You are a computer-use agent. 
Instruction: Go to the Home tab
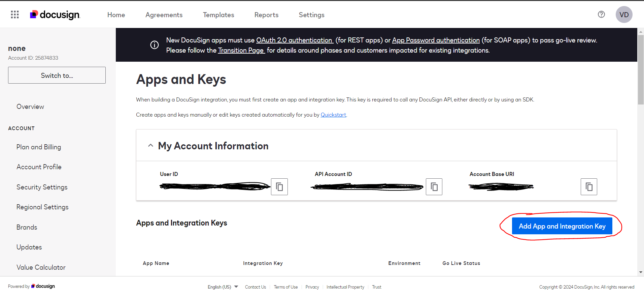[x=116, y=15]
